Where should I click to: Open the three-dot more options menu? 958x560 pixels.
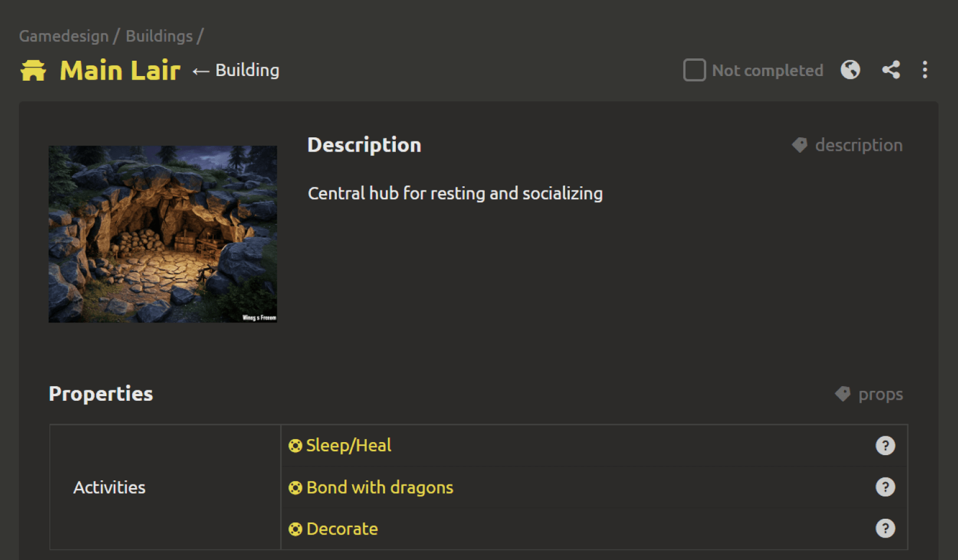tap(924, 70)
